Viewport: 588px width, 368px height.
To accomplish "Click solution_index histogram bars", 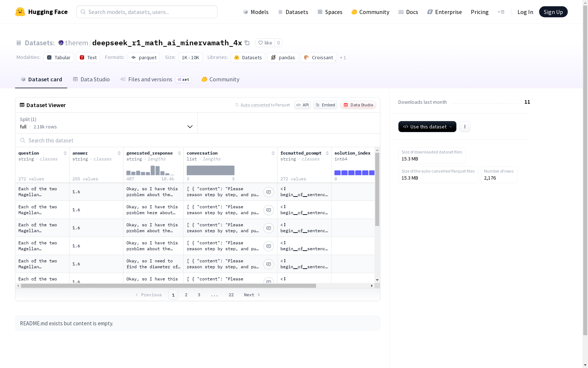I will [354, 173].
